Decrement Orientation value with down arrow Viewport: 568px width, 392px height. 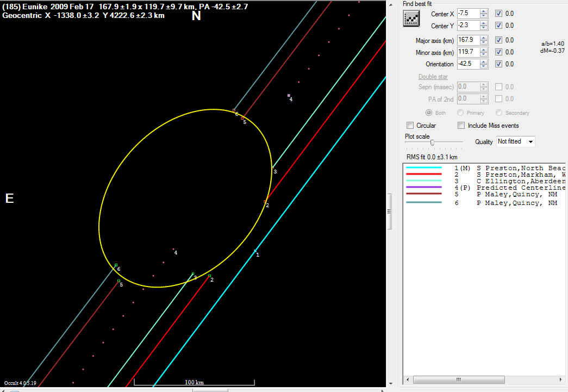(484, 66)
